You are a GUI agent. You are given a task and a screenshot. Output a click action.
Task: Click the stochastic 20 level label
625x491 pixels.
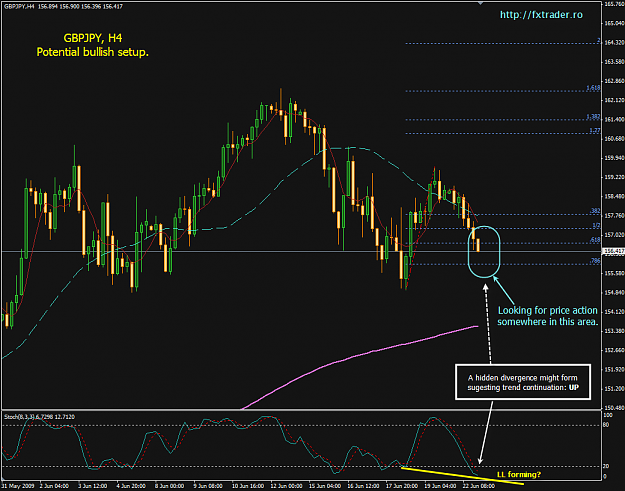607,466
